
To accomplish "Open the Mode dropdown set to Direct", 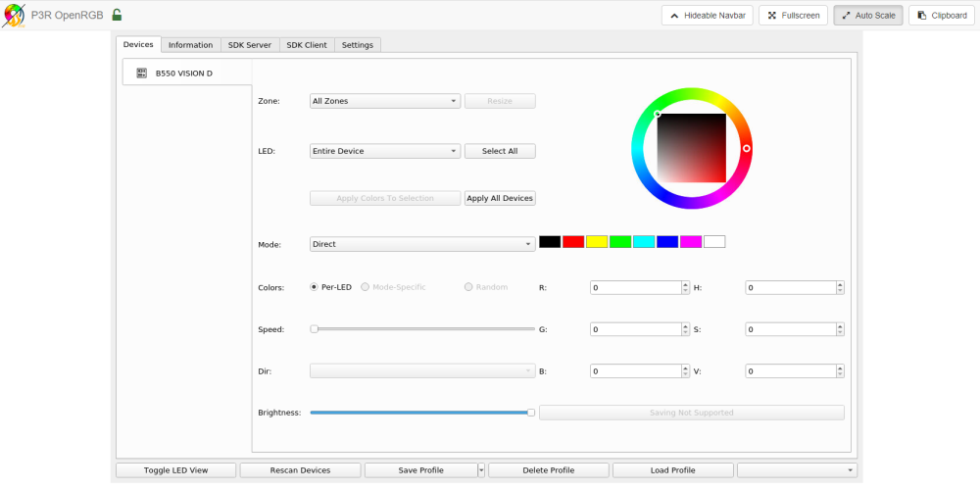I will [422, 244].
